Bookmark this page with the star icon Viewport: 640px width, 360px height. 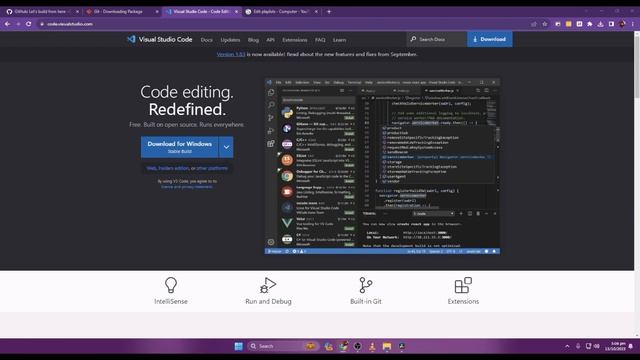(544, 24)
